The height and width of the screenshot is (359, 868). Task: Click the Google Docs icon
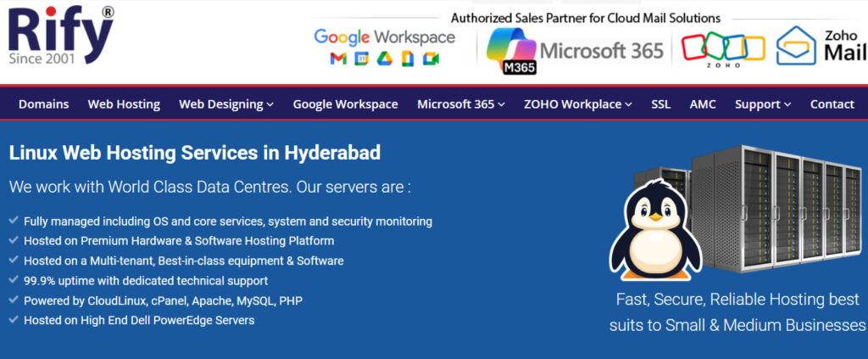[x=408, y=59]
